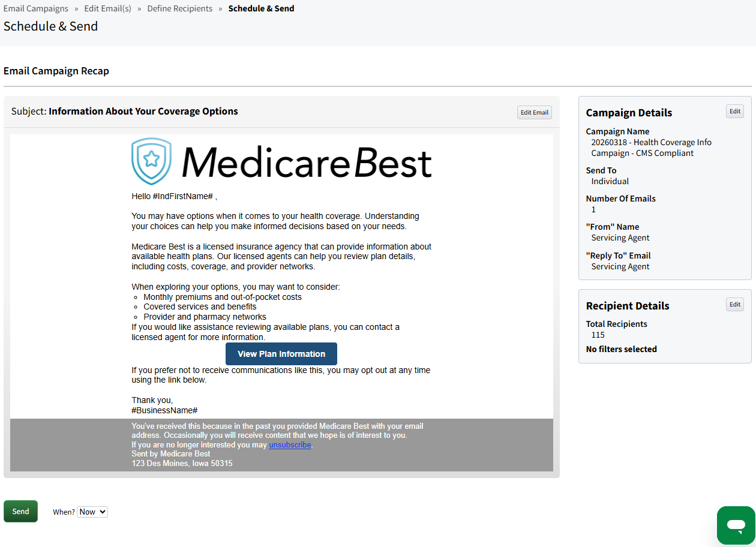Select the No filters selected label

click(x=621, y=348)
